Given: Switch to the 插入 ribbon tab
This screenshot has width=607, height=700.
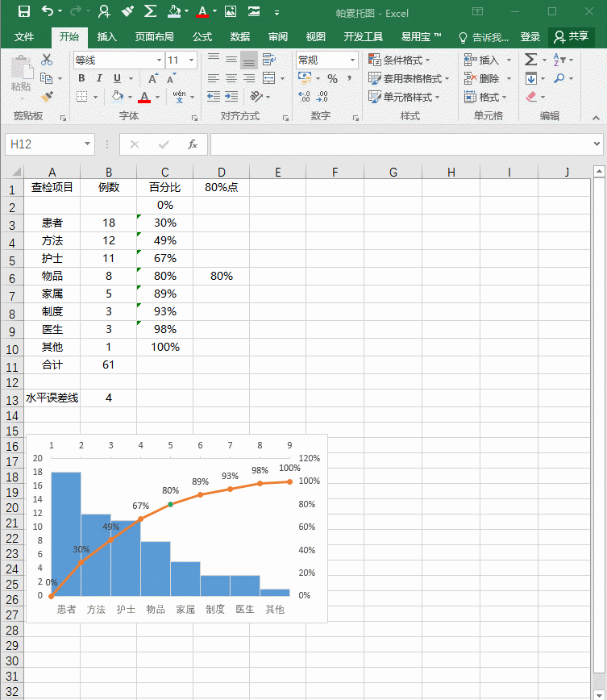Looking at the screenshot, I should tap(106, 36).
